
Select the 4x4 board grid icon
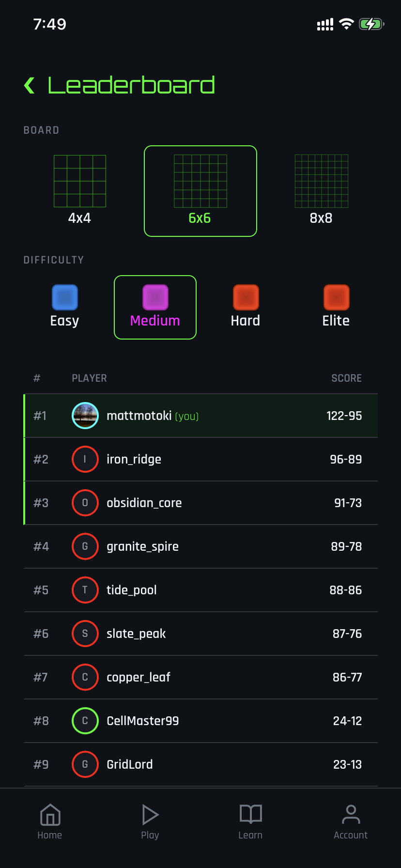(80, 181)
